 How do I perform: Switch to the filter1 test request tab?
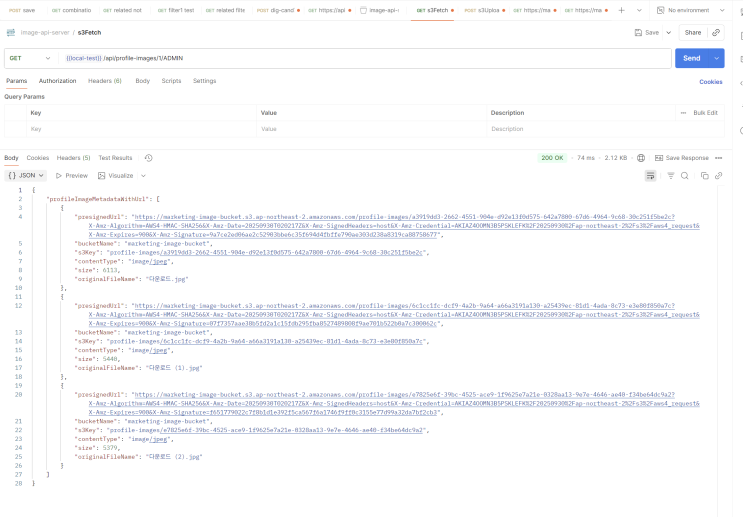click(176, 10)
